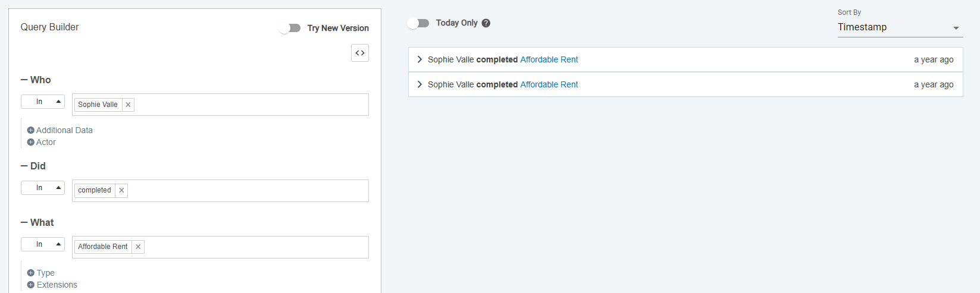Enable the Today Only switch
980x293 pixels.
click(x=418, y=23)
